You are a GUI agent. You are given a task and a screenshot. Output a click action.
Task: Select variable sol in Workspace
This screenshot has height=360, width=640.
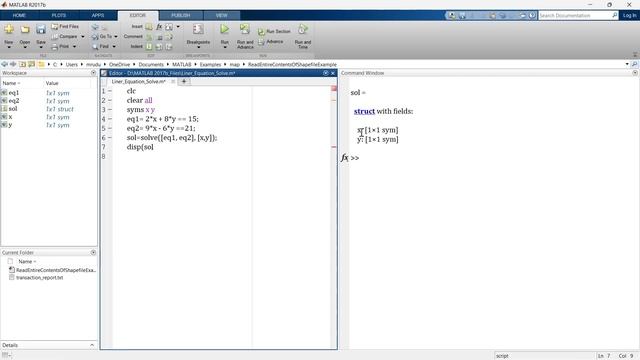tap(13, 109)
